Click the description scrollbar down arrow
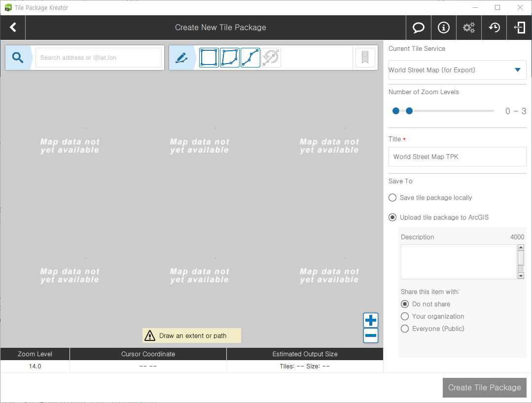 click(x=521, y=276)
